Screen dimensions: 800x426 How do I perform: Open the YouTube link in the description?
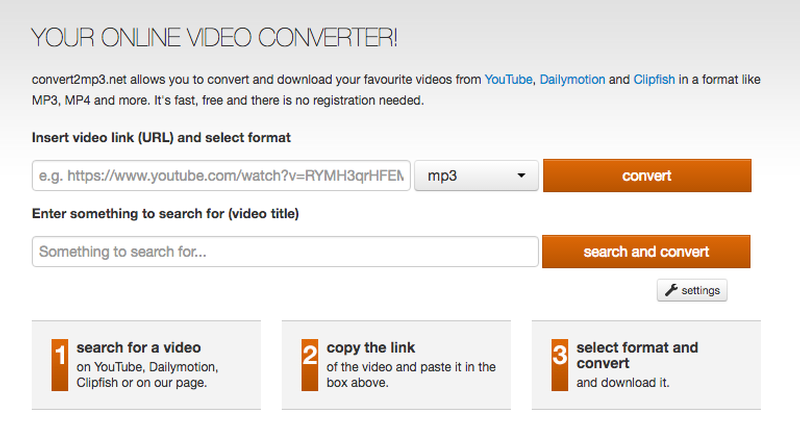pyautogui.click(x=508, y=78)
